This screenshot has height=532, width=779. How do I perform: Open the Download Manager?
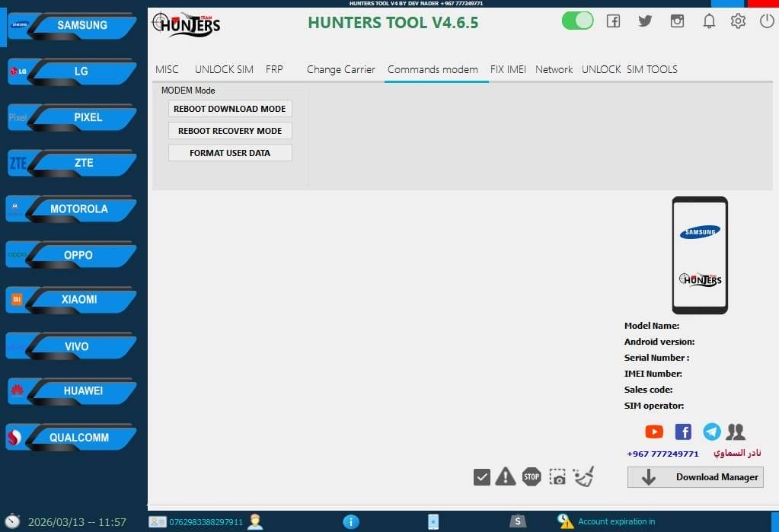click(x=694, y=477)
